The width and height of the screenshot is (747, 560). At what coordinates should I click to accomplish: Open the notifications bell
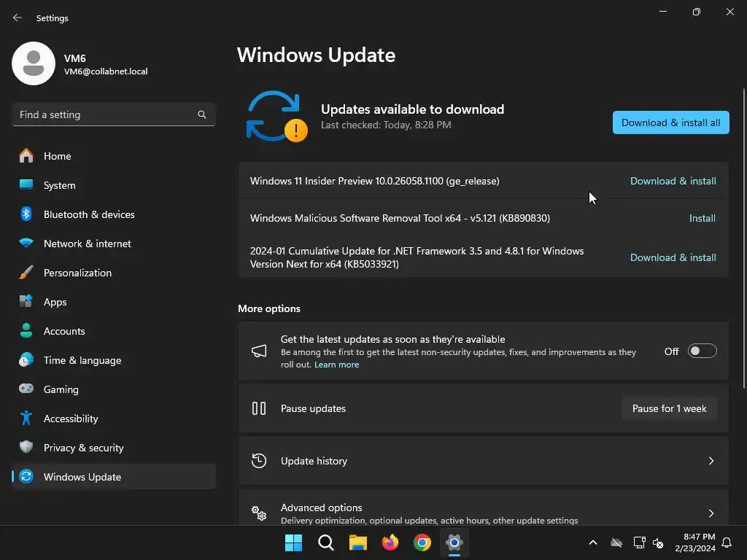point(727,542)
